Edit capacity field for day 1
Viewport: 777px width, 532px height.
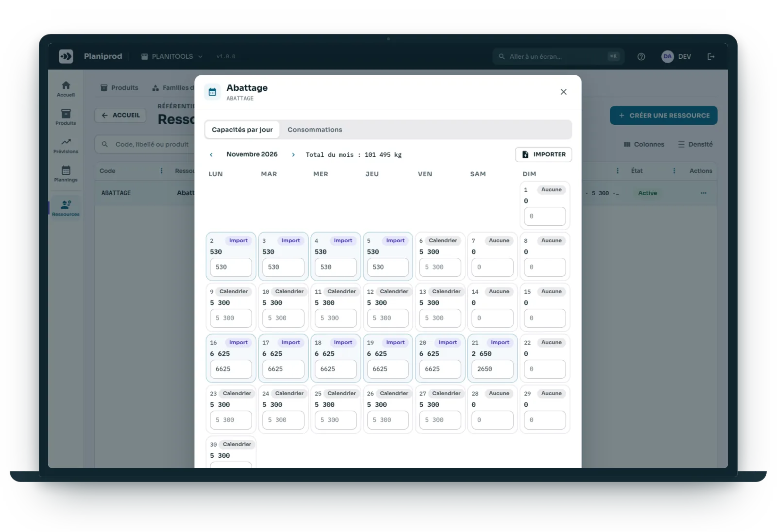pos(545,216)
